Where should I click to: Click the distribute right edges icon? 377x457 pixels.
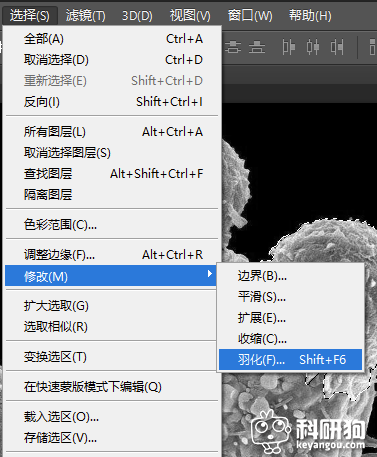click(337, 47)
